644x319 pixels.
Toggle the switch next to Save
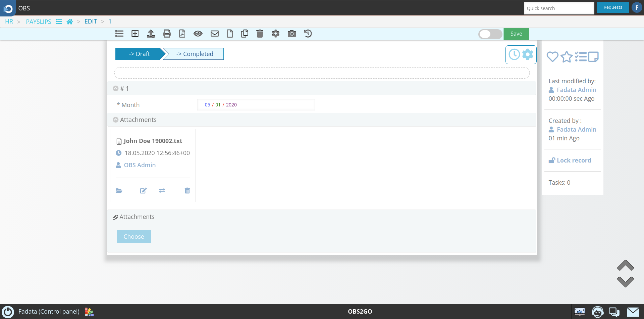pos(490,34)
